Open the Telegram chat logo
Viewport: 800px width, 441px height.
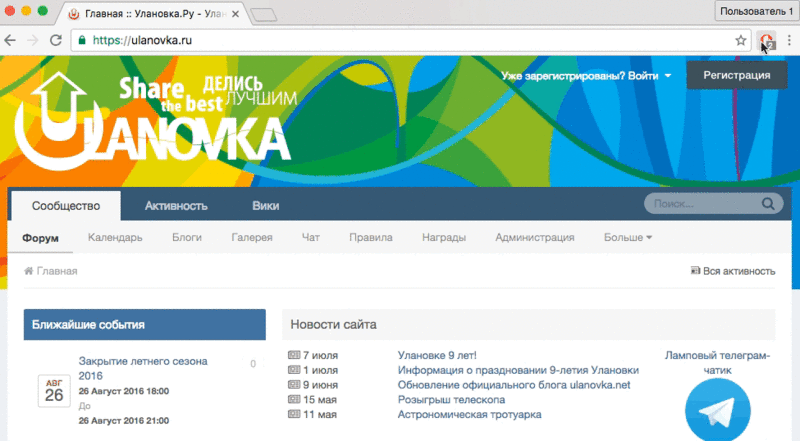click(718, 409)
